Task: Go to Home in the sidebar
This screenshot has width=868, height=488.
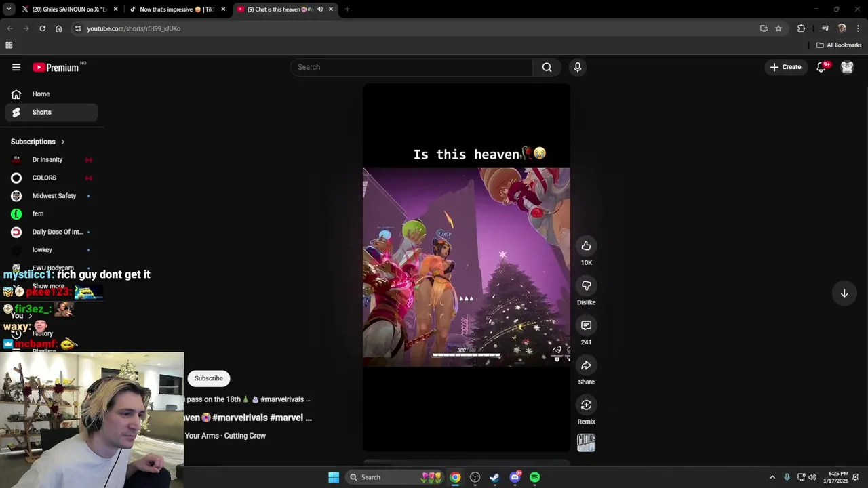Action: pyautogui.click(x=52, y=94)
